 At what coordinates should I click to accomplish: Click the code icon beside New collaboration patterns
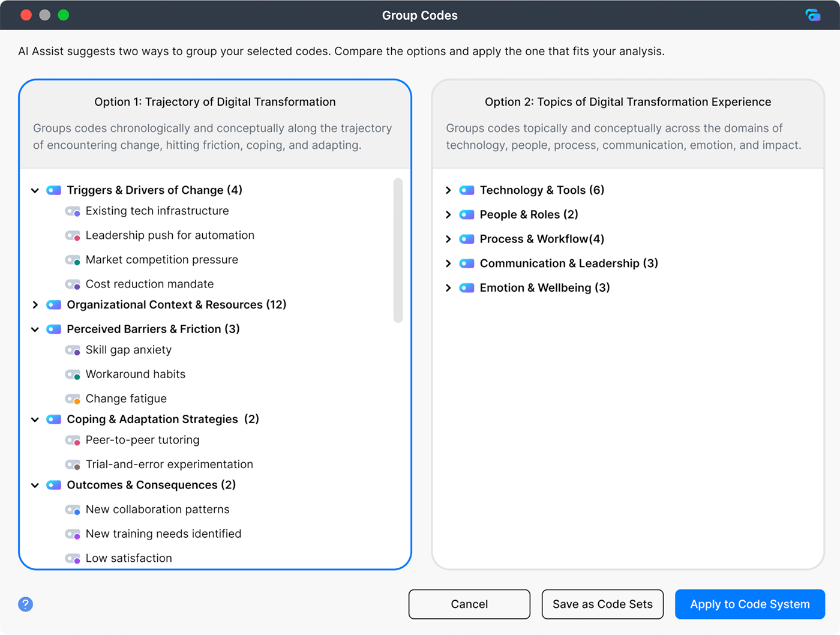click(x=73, y=510)
